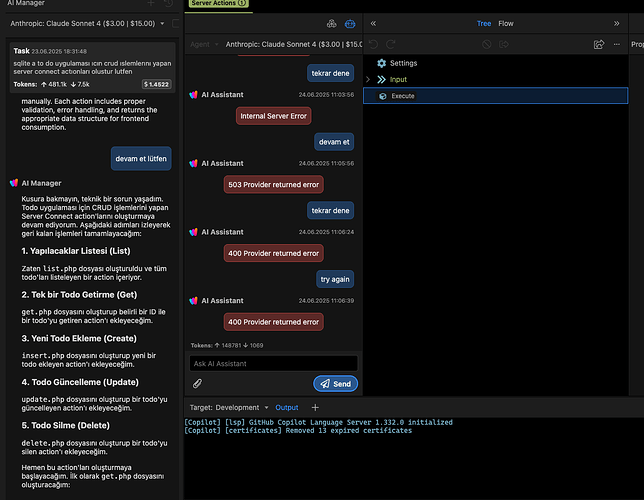Click 'tekrar dene' bubble below the 503 error
The height and width of the screenshot is (500, 644).
(330, 210)
